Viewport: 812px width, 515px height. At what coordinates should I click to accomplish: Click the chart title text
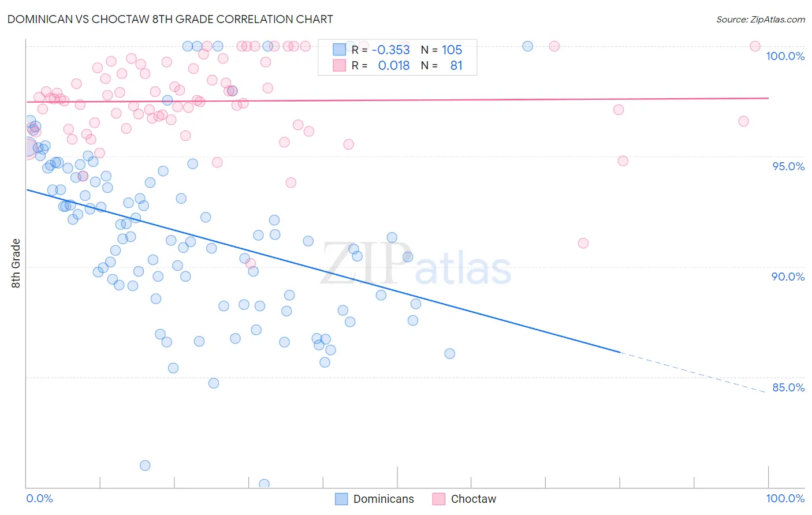(x=170, y=19)
